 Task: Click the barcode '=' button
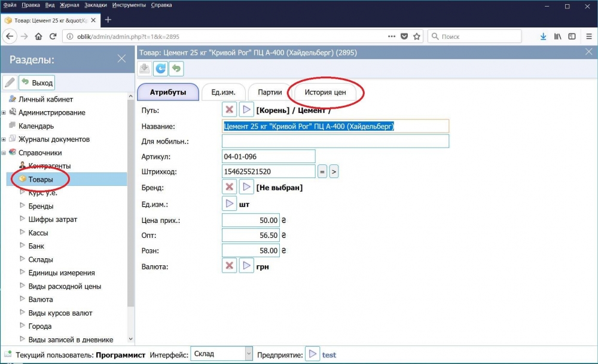pyautogui.click(x=322, y=172)
